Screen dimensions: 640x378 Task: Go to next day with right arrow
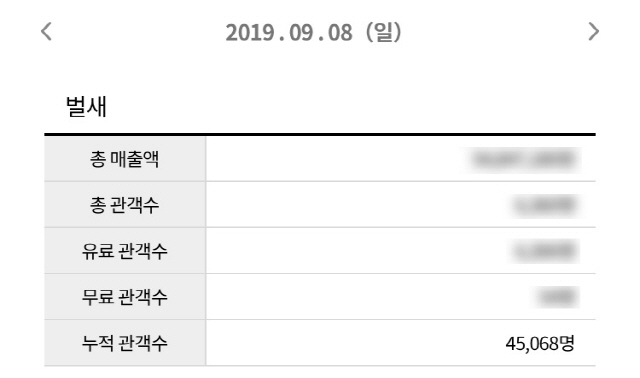click(594, 31)
